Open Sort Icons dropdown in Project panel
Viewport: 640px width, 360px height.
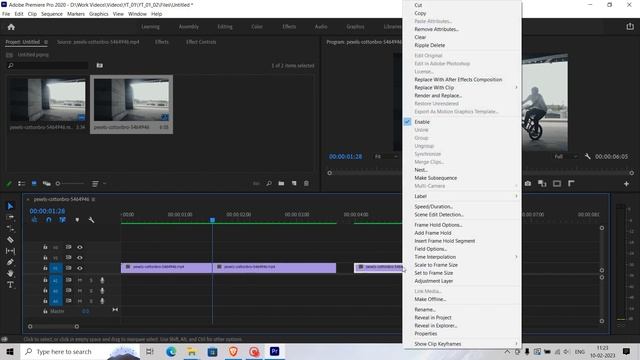point(98,184)
